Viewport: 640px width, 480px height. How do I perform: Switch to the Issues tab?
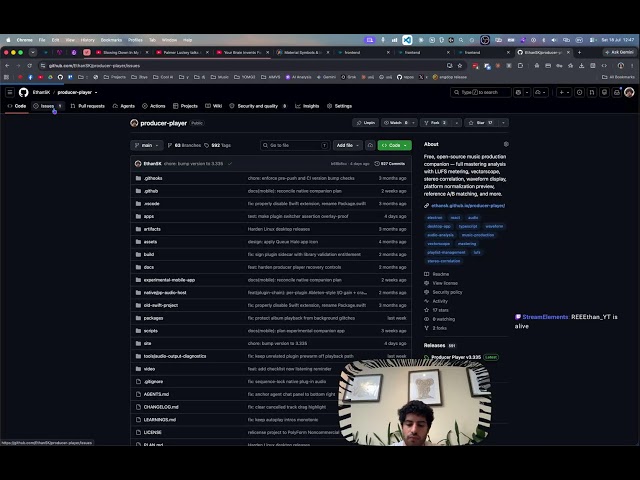click(47, 106)
